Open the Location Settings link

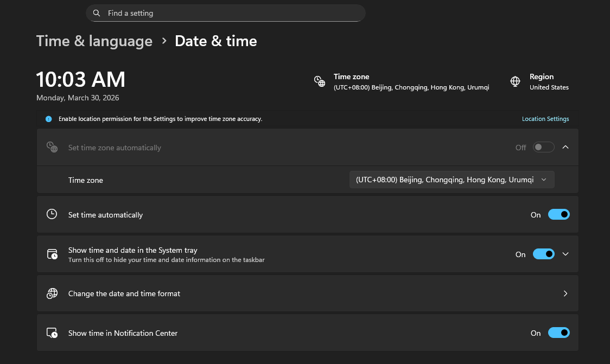545,119
